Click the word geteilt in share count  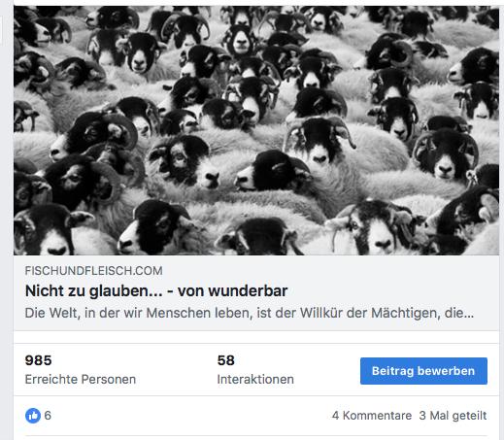[x=471, y=416]
